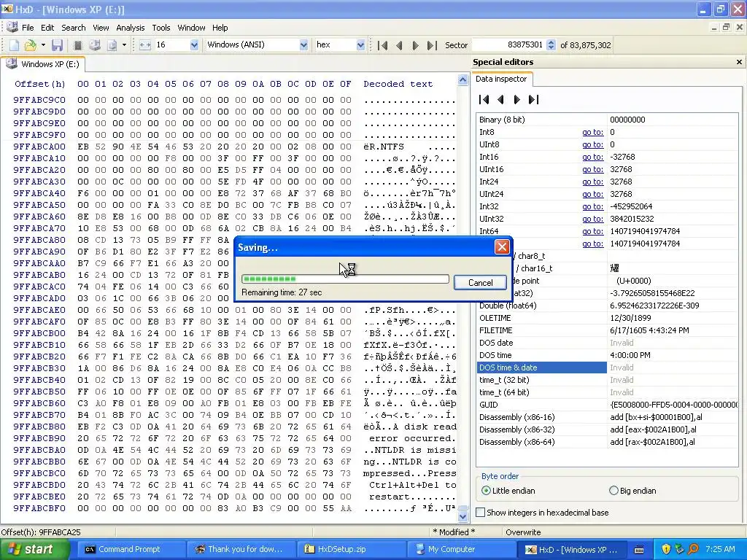Screen dimensions: 747x560
Task: Go to last sector toolbar button
Action: tap(432, 45)
